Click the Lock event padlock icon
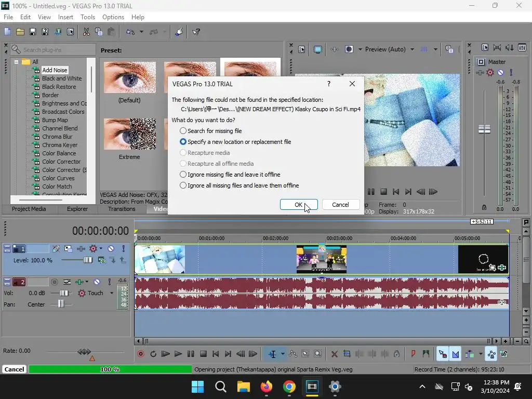This screenshot has width=532, height=399. [x=396, y=354]
